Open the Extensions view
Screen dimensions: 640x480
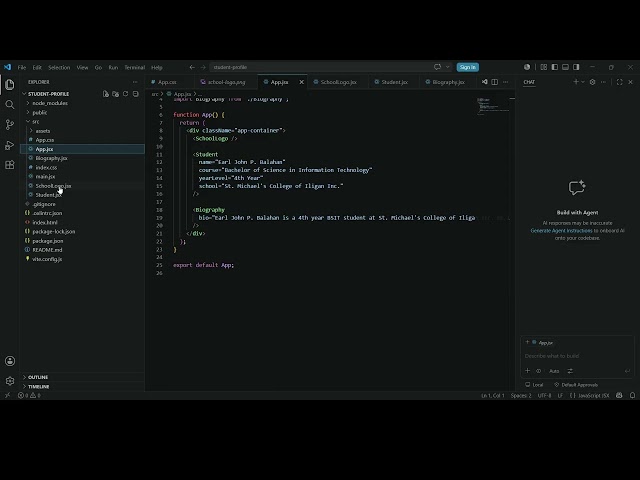(10, 165)
